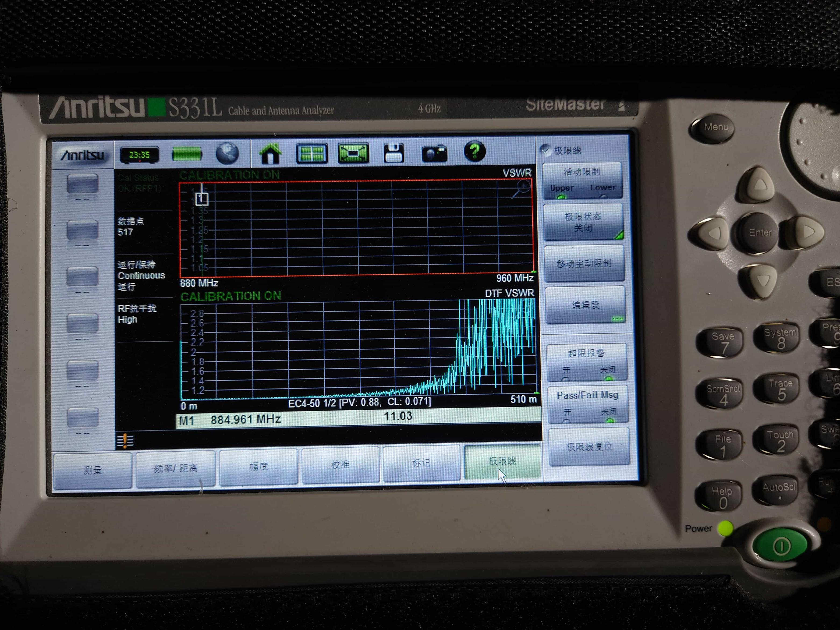
Task: Open 编辑段 edit segment submenu
Action: click(x=585, y=305)
